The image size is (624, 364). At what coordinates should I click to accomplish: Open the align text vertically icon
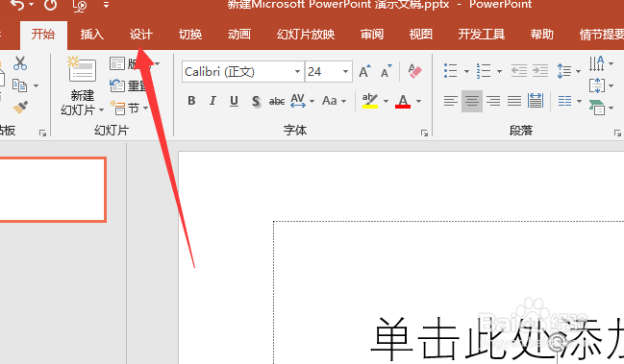(596, 85)
